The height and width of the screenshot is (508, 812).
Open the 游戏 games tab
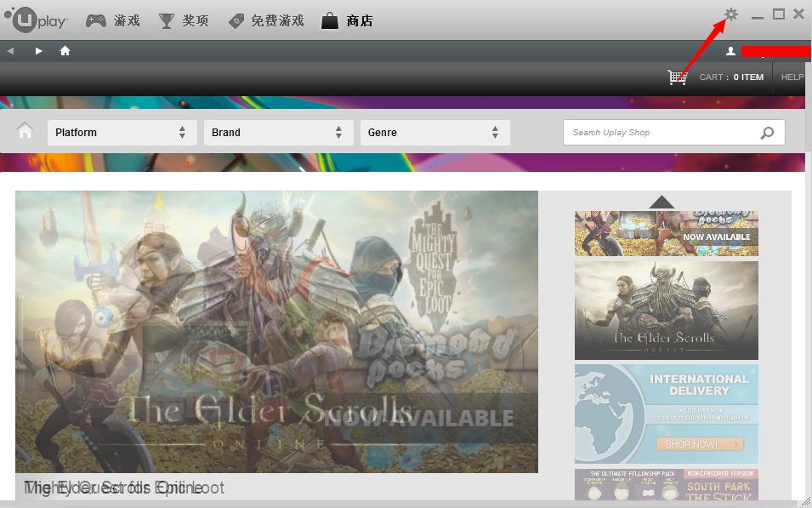point(113,20)
